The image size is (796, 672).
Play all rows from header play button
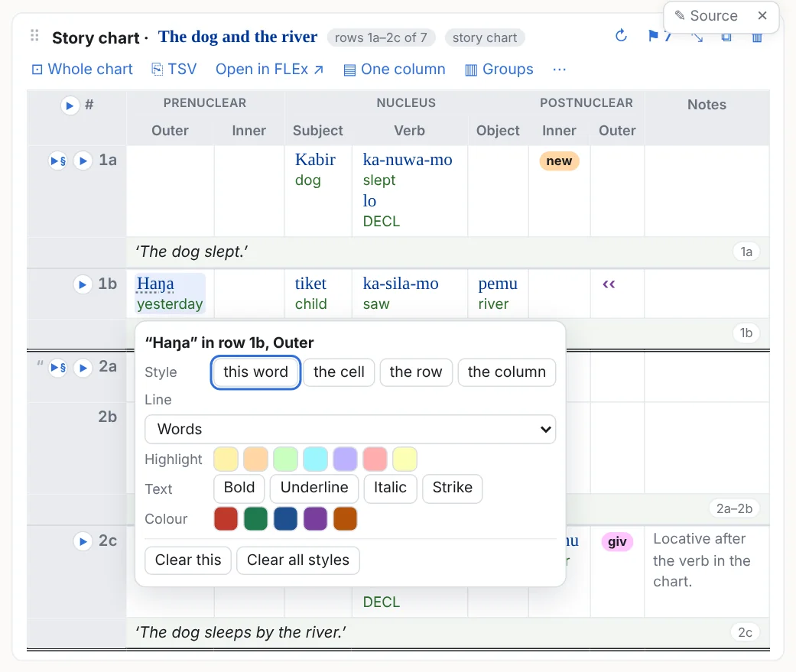point(70,105)
